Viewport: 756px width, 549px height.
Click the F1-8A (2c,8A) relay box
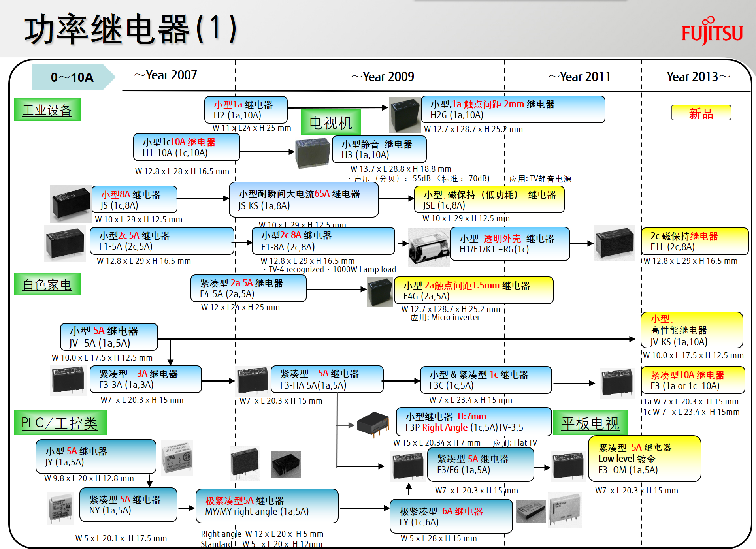[323, 241]
